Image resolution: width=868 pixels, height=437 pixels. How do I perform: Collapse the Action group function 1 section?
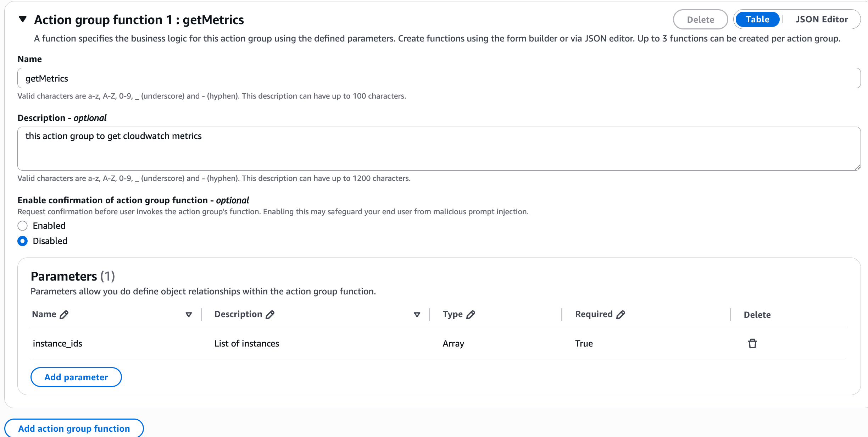(x=23, y=19)
